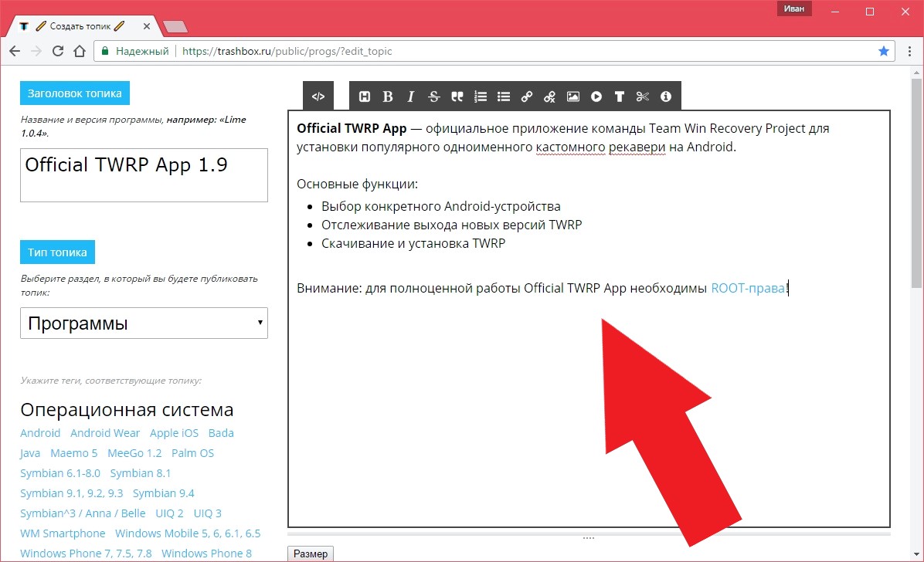Insert a blockquote

coord(457,96)
